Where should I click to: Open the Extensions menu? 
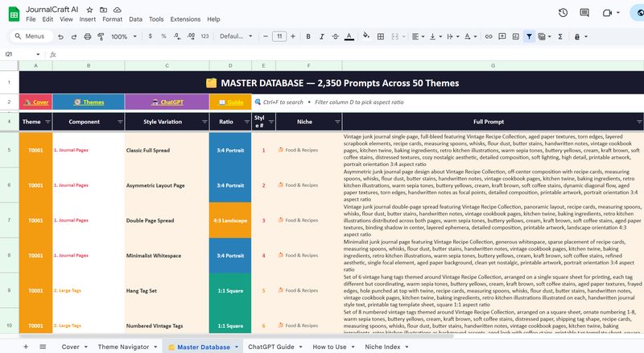[x=185, y=19]
